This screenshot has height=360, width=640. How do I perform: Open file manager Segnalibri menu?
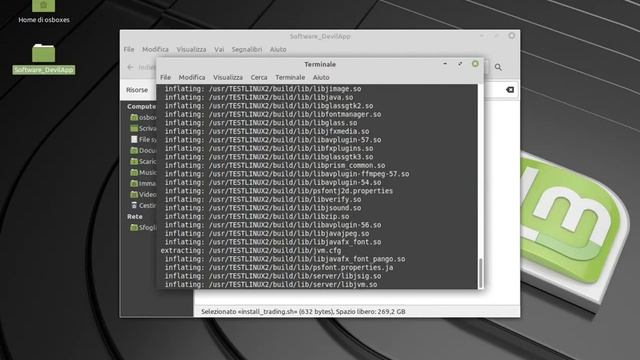pyautogui.click(x=247, y=49)
